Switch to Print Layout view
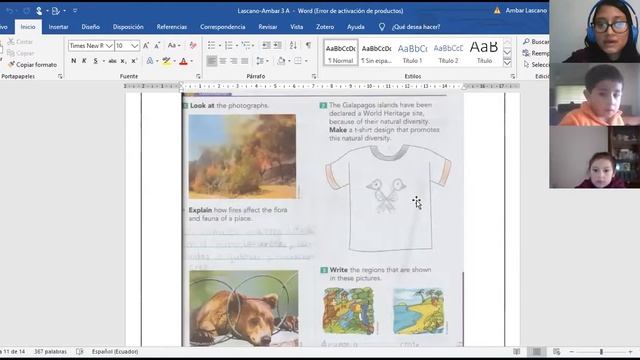Image resolution: width=640 pixels, height=360 pixels. tap(536, 351)
